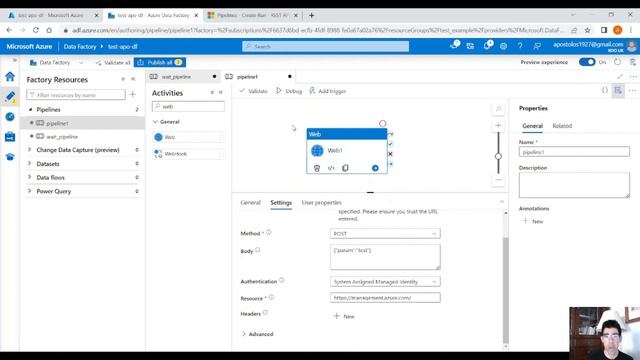The height and width of the screenshot is (360, 640).
Task: Click the Add trigger button
Action: click(328, 91)
